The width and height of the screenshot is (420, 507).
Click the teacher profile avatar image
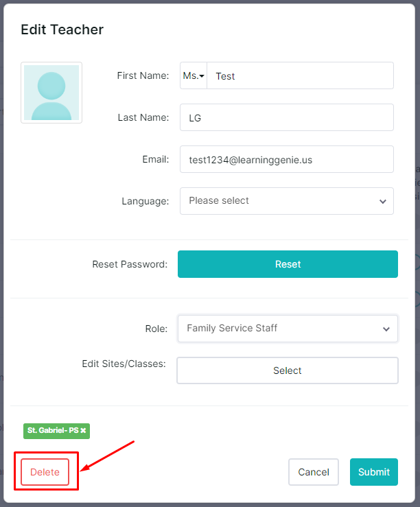point(51,93)
